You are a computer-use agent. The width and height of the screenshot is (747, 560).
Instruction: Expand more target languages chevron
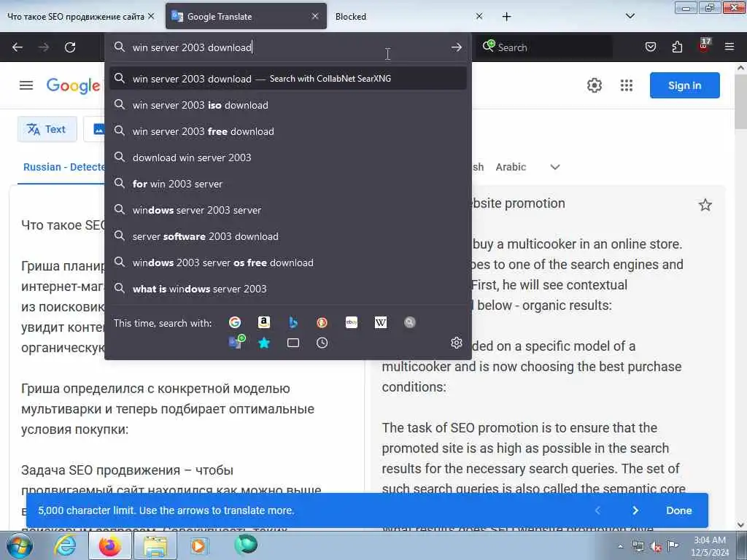[x=555, y=167]
